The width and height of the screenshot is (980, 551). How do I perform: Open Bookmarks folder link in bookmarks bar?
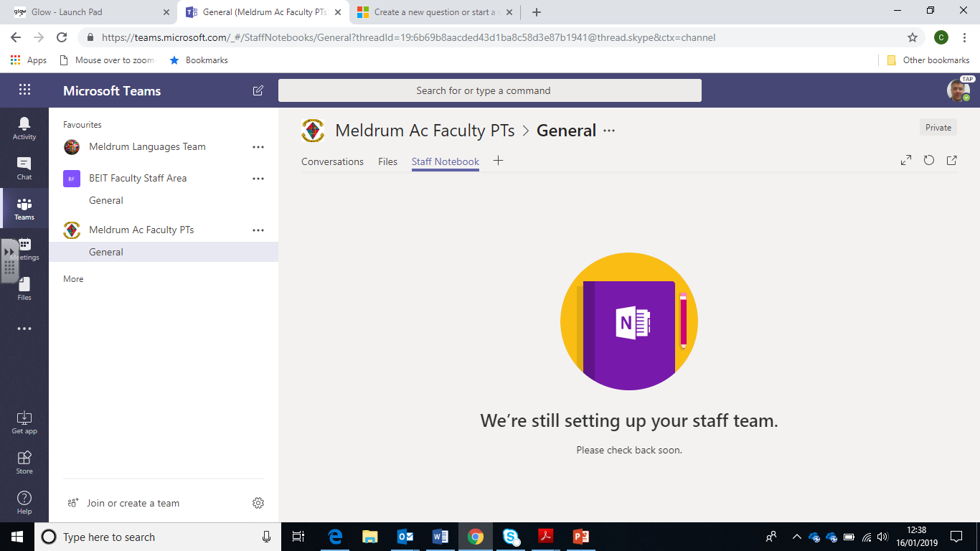[x=198, y=60]
